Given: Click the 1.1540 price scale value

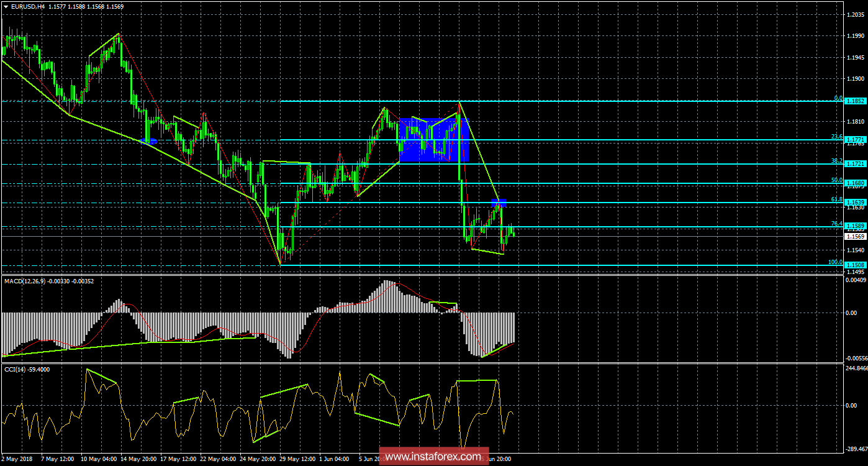Looking at the screenshot, I should click(856, 250).
